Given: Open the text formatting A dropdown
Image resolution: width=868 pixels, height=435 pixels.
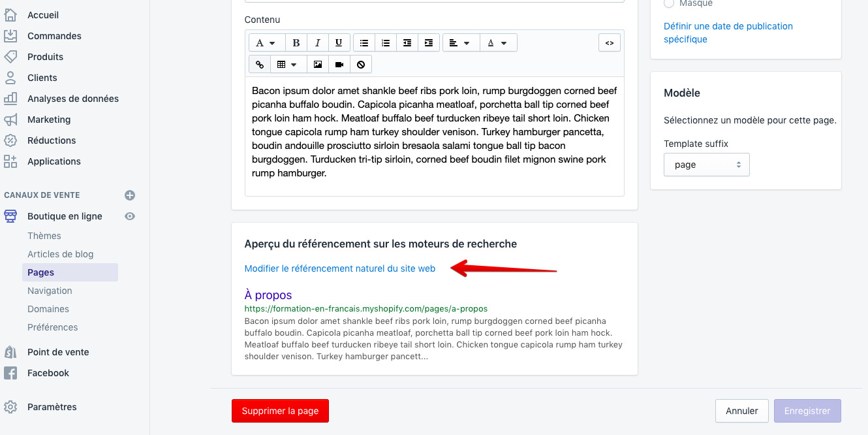Looking at the screenshot, I should point(266,43).
